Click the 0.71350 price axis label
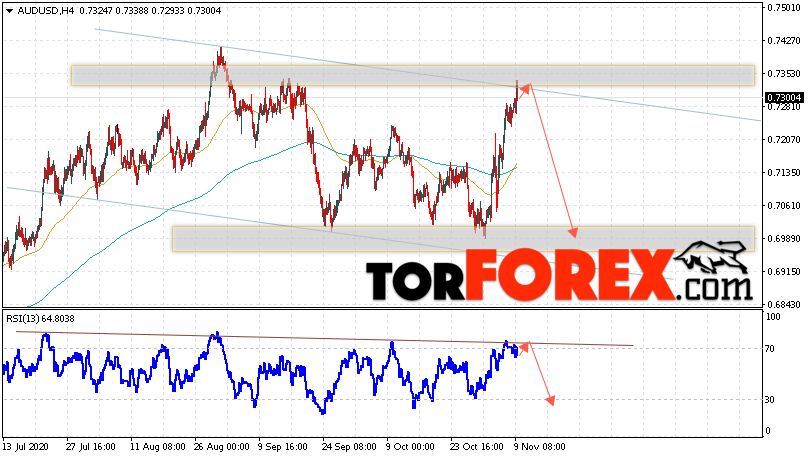The image size is (808, 458). (784, 173)
